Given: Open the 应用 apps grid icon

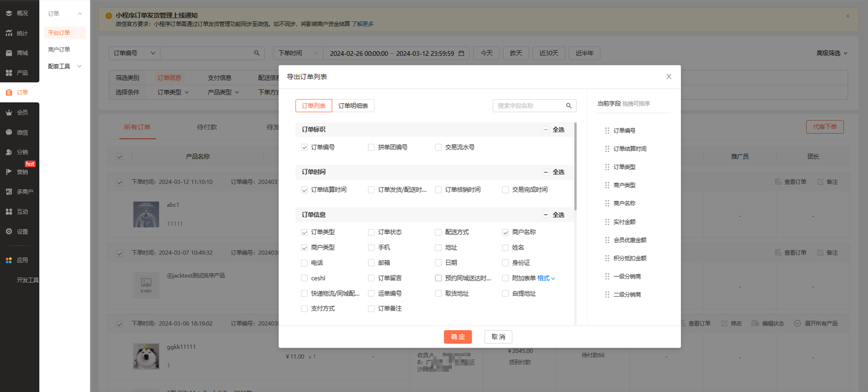Looking at the screenshot, I should 9,260.
